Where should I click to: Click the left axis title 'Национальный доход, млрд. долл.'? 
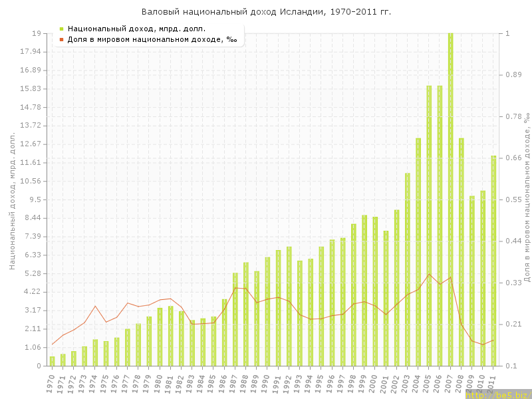pyautogui.click(x=13, y=199)
